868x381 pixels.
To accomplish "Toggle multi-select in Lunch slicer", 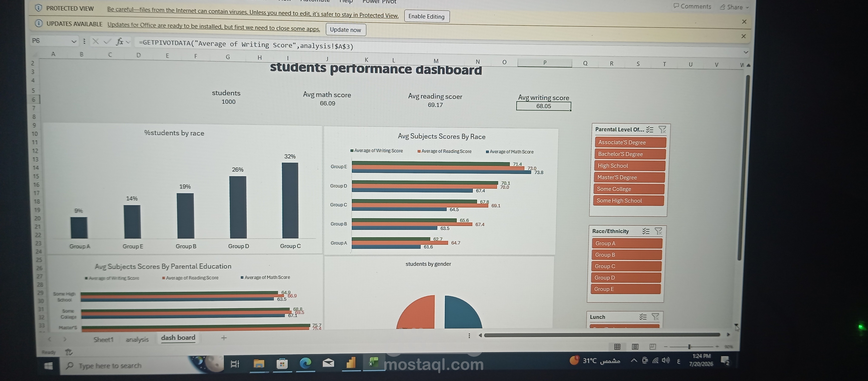I will tap(643, 317).
